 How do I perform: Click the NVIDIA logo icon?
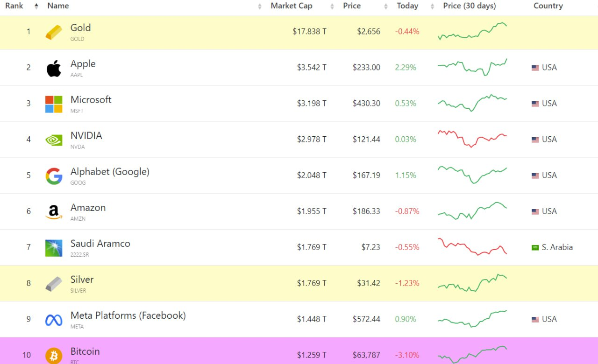(54, 140)
